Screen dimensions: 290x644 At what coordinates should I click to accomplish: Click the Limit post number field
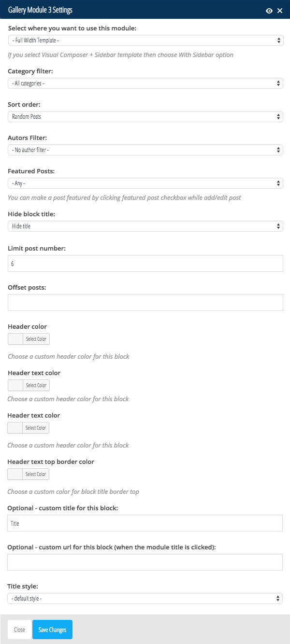pos(145,264)
